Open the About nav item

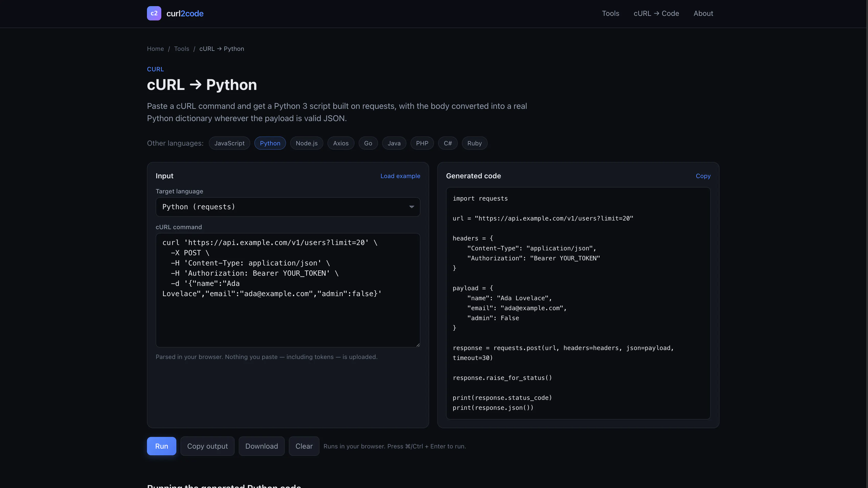point(703,14)
